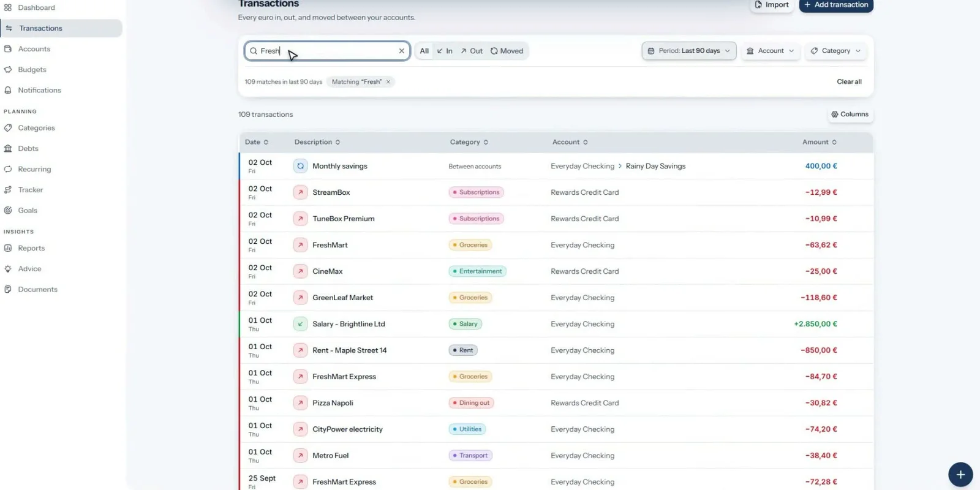Open the Columns settings button

850,115
